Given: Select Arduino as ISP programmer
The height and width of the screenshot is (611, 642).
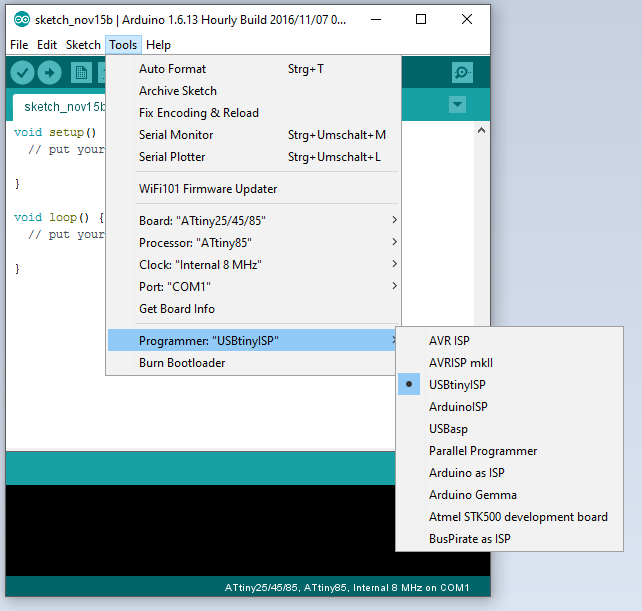Looking at the screenshot, I should pos(509,473).
